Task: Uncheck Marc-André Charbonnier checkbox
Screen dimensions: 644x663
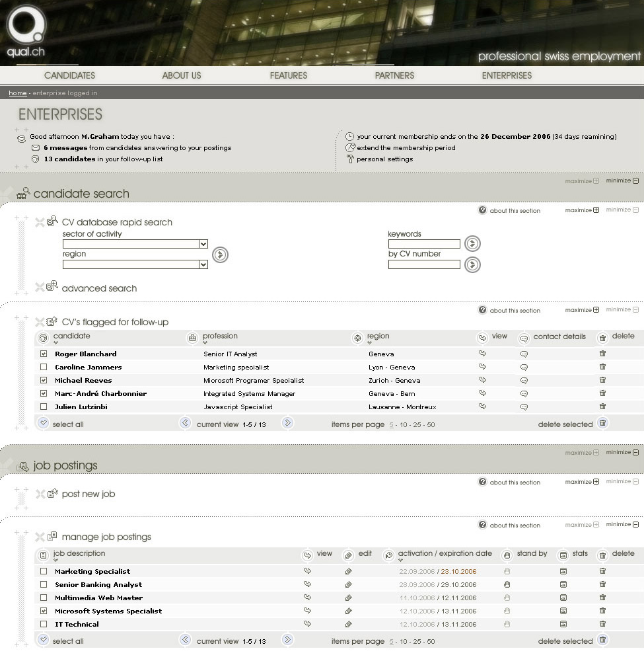Action: click(x=44, y=393)
